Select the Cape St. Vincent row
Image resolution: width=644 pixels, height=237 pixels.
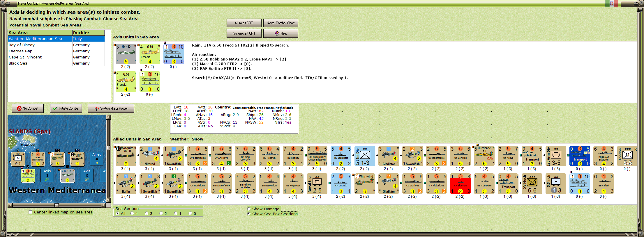coord(56,57)
